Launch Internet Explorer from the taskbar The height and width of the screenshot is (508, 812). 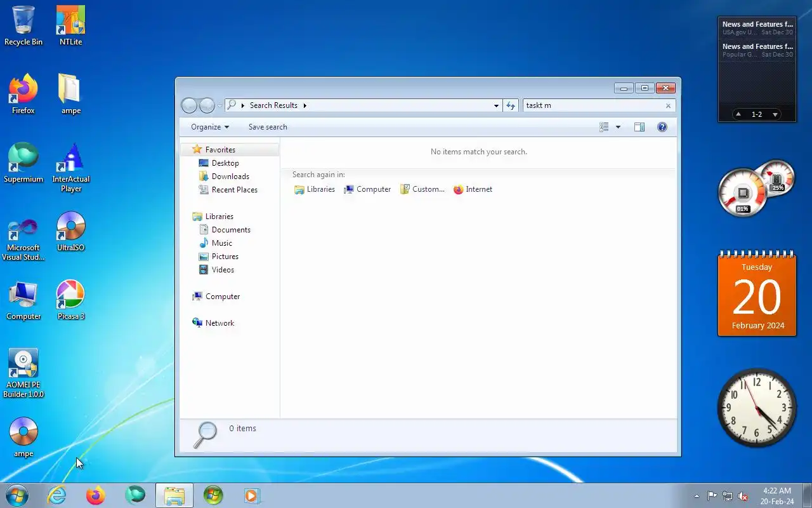tap(57, 495)
